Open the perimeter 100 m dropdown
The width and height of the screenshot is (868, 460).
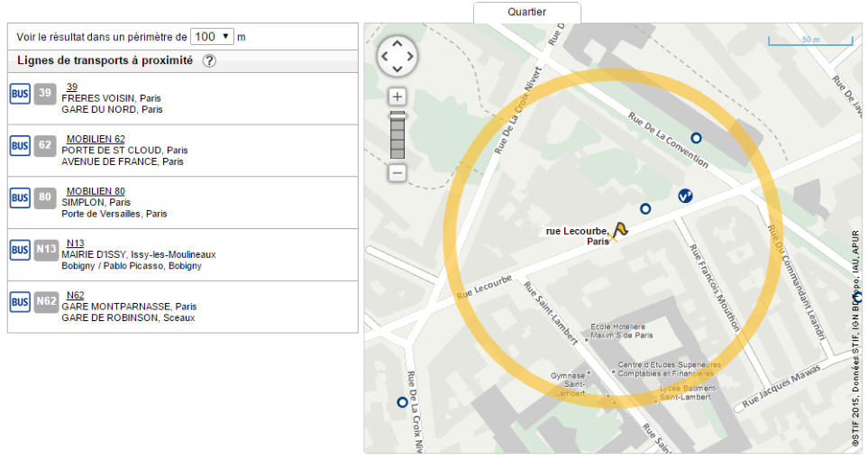tap(213, 37)
